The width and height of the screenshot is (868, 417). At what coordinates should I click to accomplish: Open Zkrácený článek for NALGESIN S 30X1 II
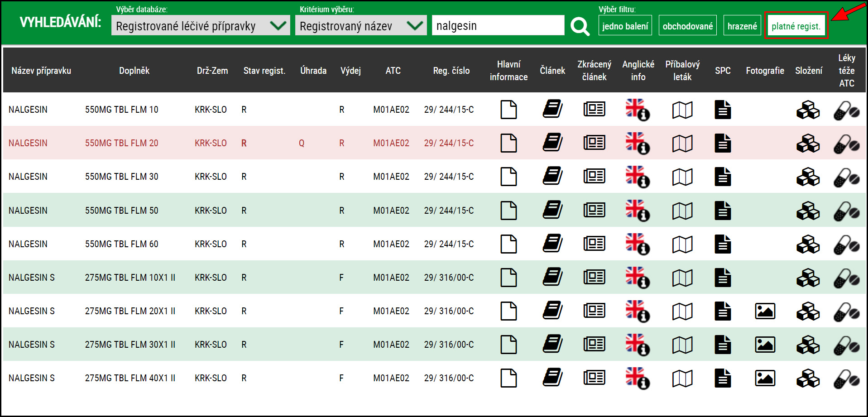[x=594, y=344]
